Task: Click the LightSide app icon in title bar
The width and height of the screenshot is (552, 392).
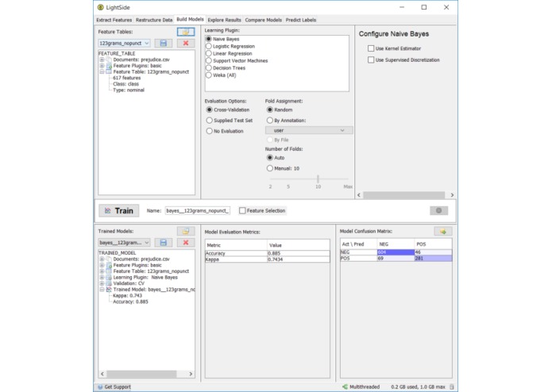Action: 101,7
